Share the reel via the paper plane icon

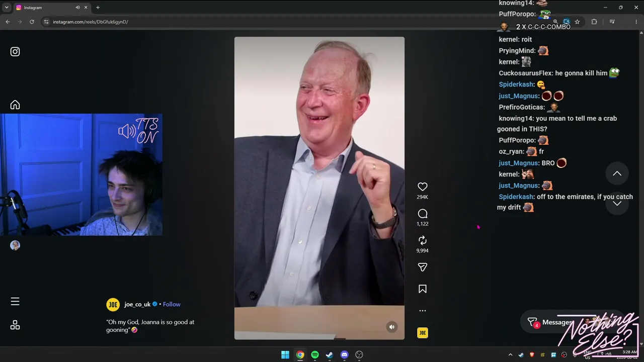[423, 267]
